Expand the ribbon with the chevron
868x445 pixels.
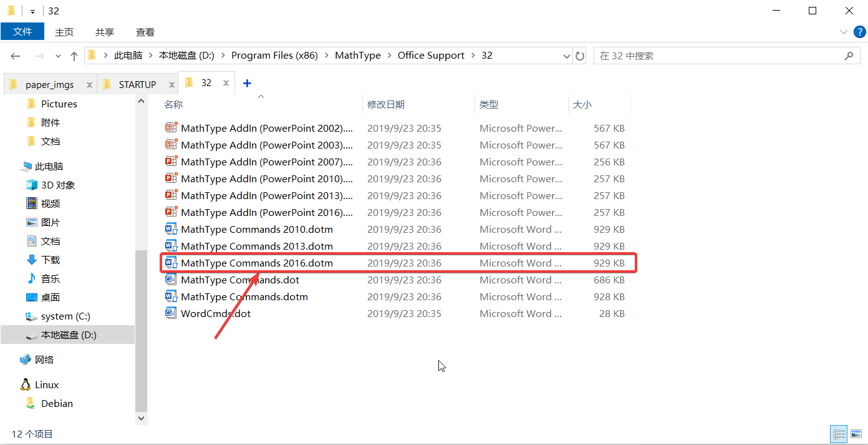843,32
